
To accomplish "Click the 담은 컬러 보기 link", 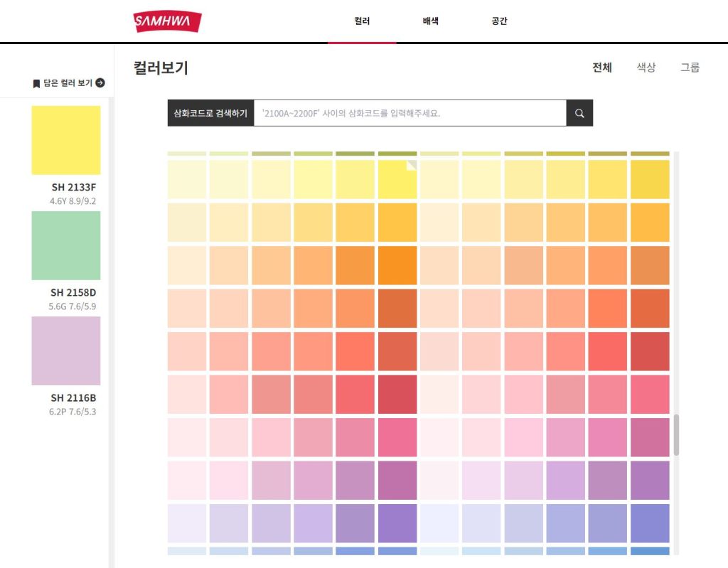I will [x=68, y=83].
